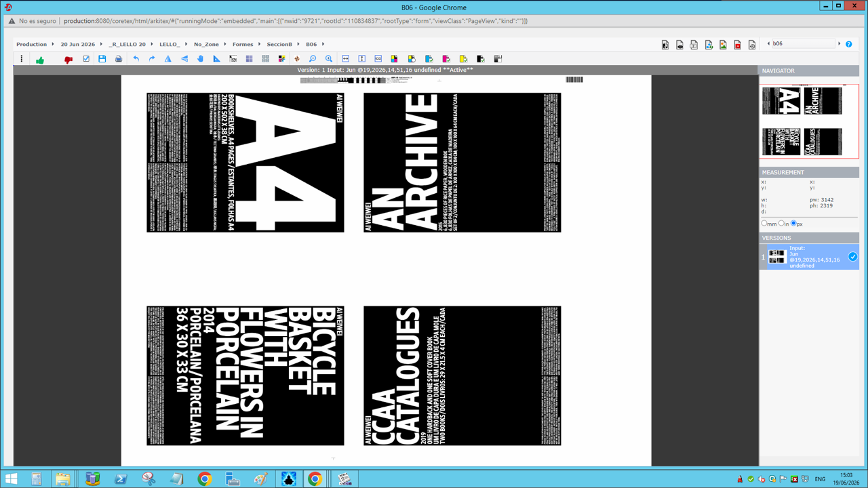Click the ENG language indicator in tray

[x=820, y=479]
